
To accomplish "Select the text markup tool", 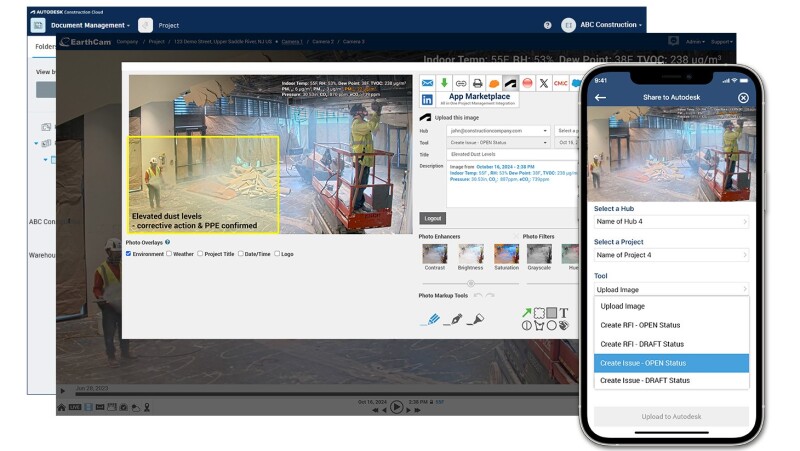I will (x=563, y=313).
